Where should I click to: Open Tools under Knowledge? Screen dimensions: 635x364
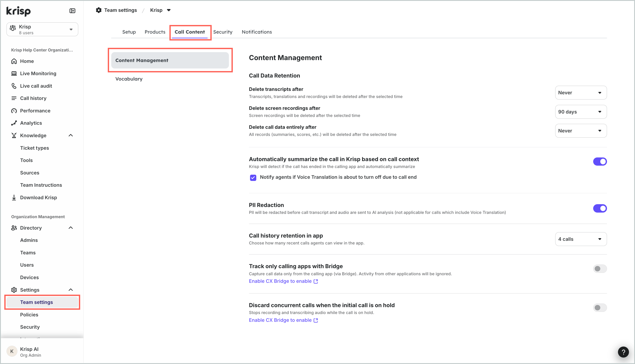26,160
